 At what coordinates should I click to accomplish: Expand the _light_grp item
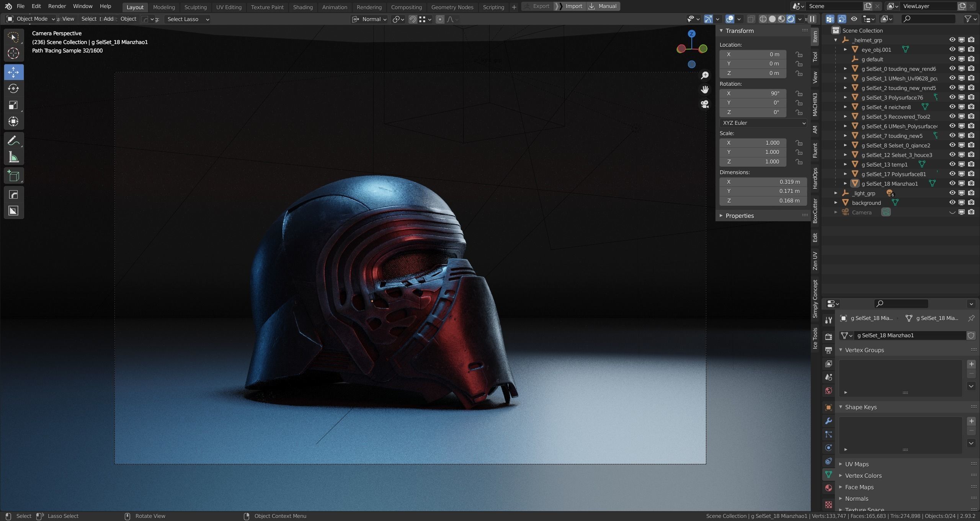coord(836,193)
